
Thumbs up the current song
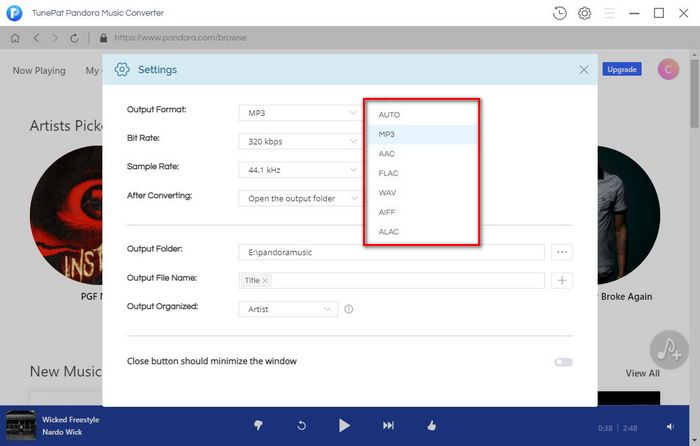[431, 425]
